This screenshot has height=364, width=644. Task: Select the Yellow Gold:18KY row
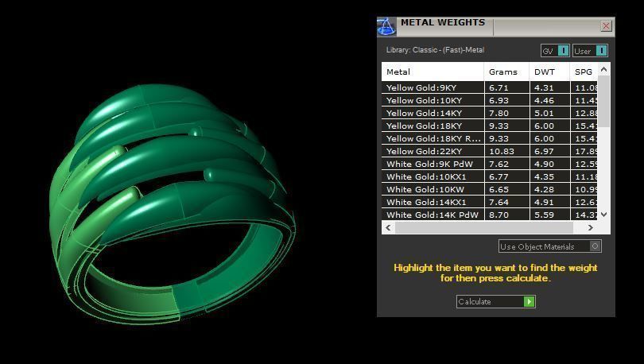pos(490,126)
